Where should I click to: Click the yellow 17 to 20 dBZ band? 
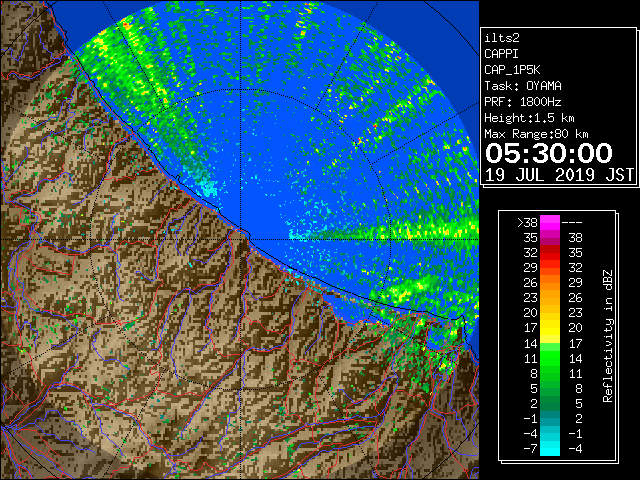550,327
